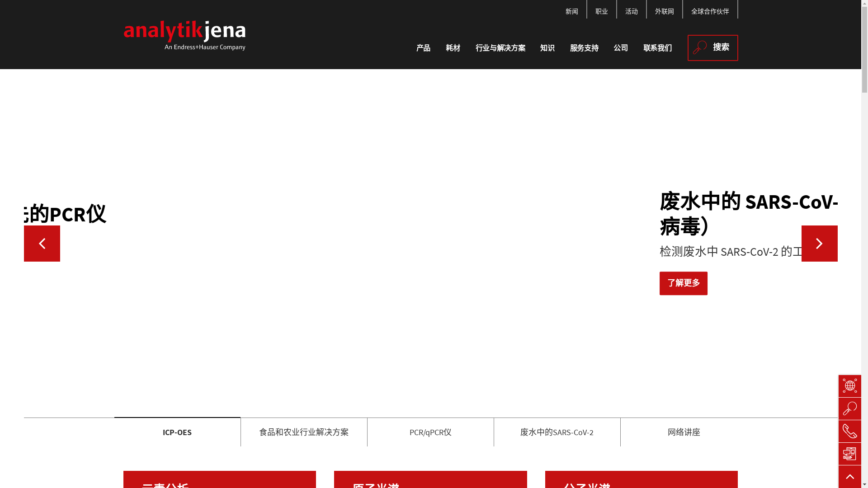
Task: Select the 废水中的SARS-CoV-2 tab
Action: point(557,432)
